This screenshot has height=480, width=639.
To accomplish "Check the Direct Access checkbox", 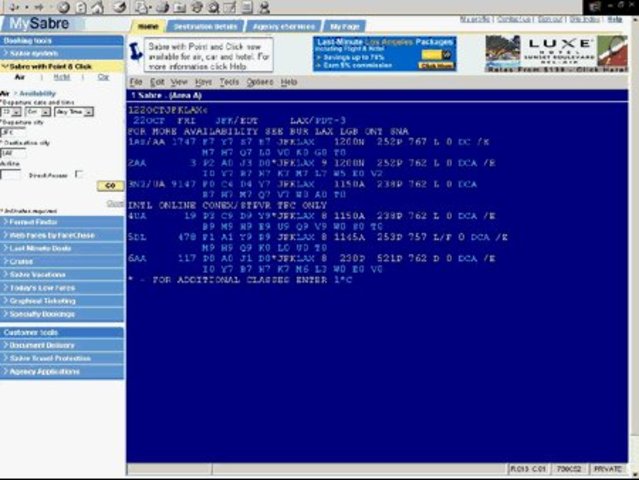I will pos(79,174).
